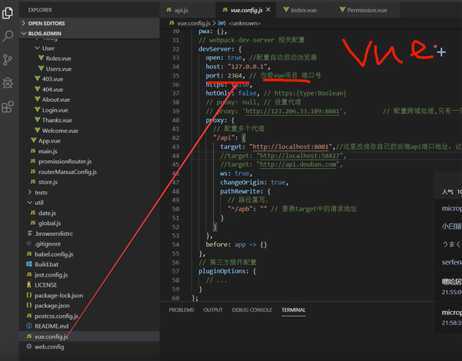Open the Thanks.vue file
Screen dimensions: 462x361
57,120
